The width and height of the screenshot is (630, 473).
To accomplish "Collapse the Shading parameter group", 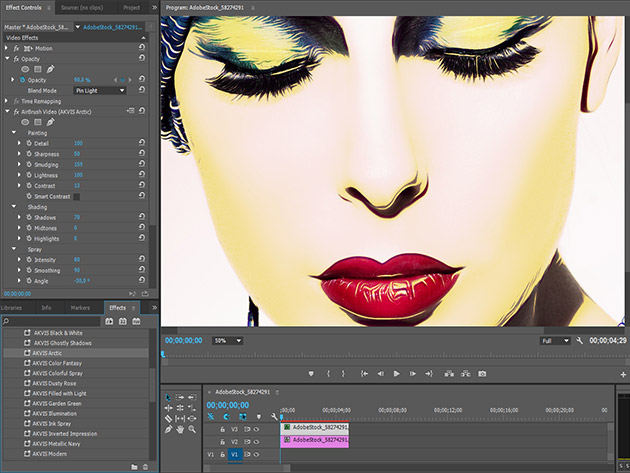I will click(x=14, y=207).
